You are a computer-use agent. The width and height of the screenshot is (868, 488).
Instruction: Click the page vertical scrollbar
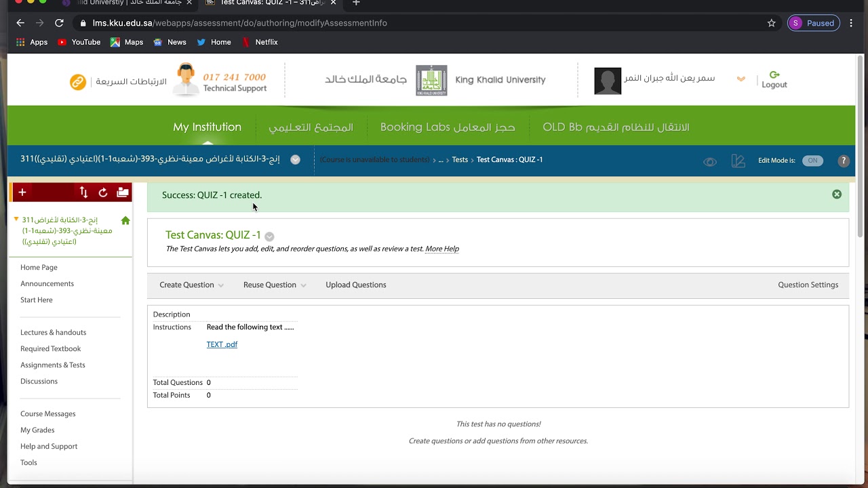point(861,146)
